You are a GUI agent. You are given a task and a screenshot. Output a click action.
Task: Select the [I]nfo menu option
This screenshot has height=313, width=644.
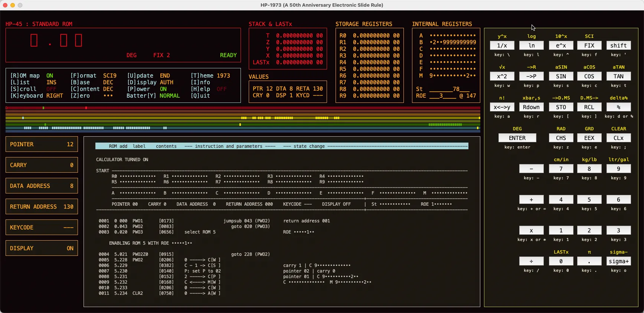coord(200,82)
